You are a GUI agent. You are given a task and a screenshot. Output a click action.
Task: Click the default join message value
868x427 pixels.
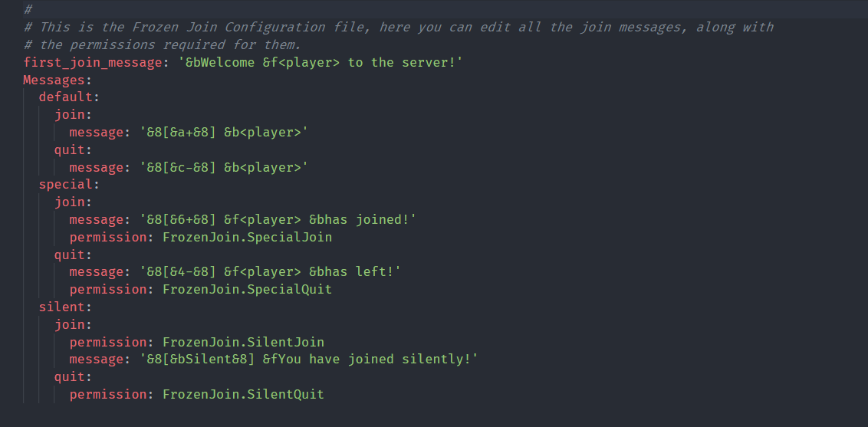pos(224,132)
